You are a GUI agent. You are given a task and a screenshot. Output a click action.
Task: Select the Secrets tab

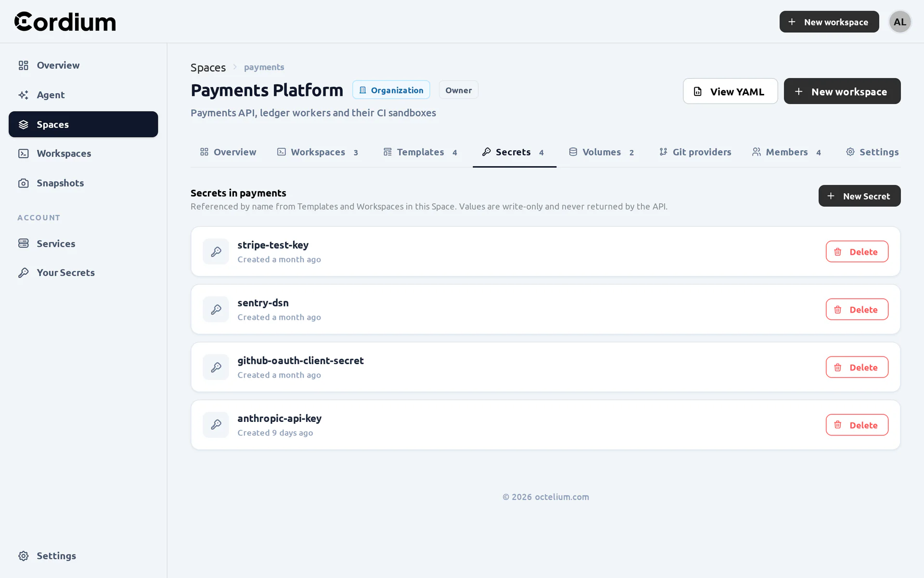pyautogui.click(x=514, y=152)
